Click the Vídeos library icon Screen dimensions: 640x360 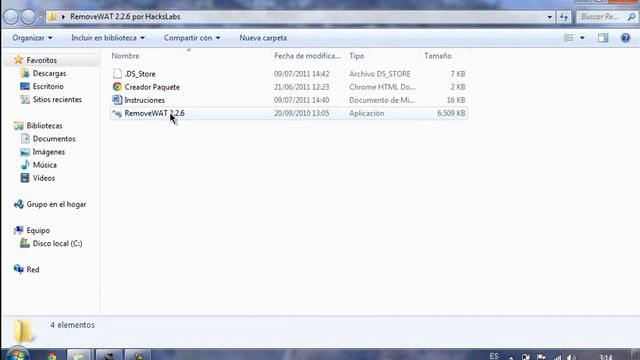pos(25,178)
